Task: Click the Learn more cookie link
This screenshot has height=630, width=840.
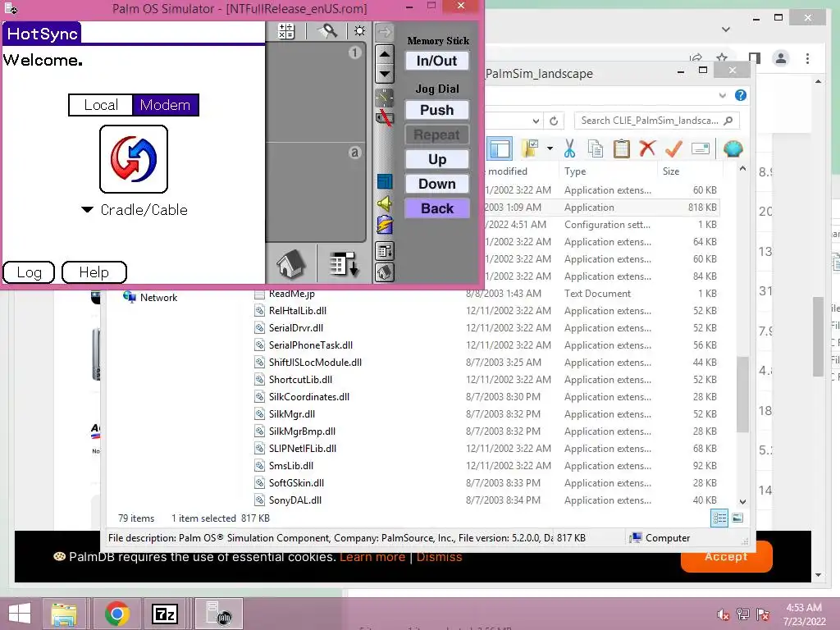Action: [372, 557]
